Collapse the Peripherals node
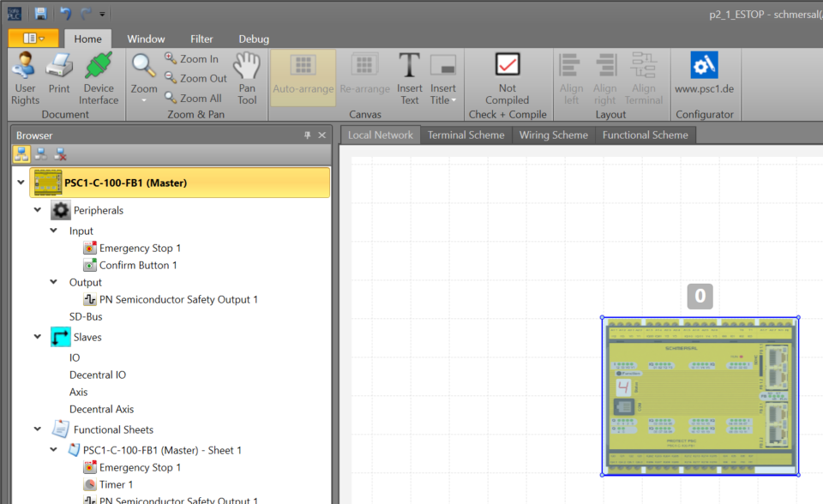 point(37,210)
